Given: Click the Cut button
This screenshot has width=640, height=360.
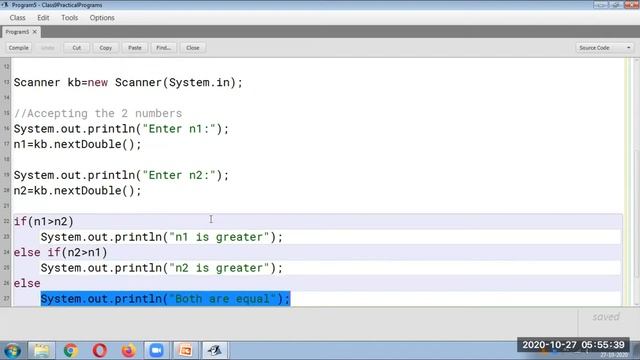Looking at the screenshot, I should point(76,48).
